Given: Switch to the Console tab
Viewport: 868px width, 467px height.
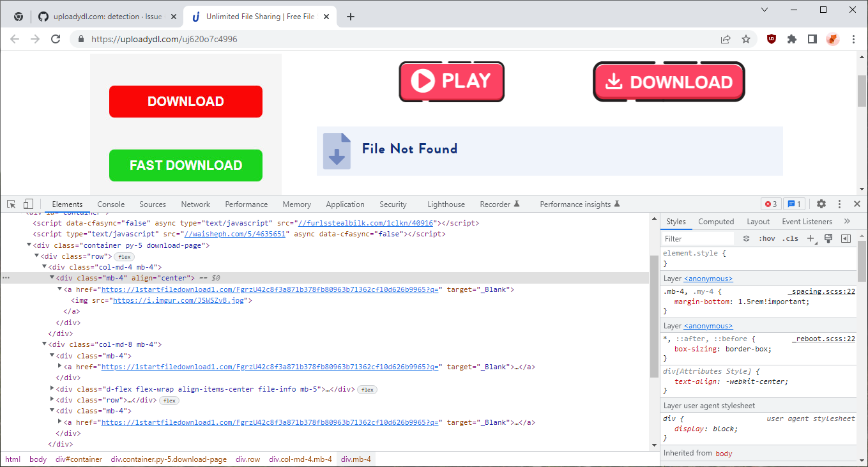Looking at the screenshot, I should tap(110, 204).
